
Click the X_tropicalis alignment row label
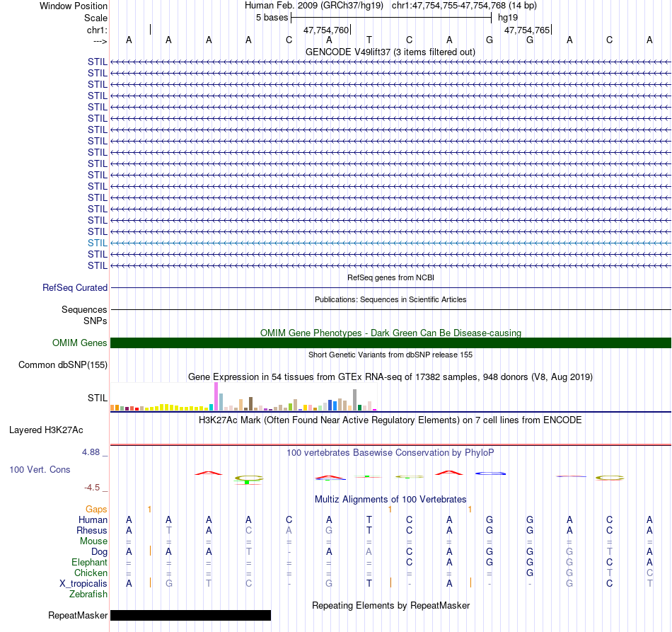coord(83,584)
